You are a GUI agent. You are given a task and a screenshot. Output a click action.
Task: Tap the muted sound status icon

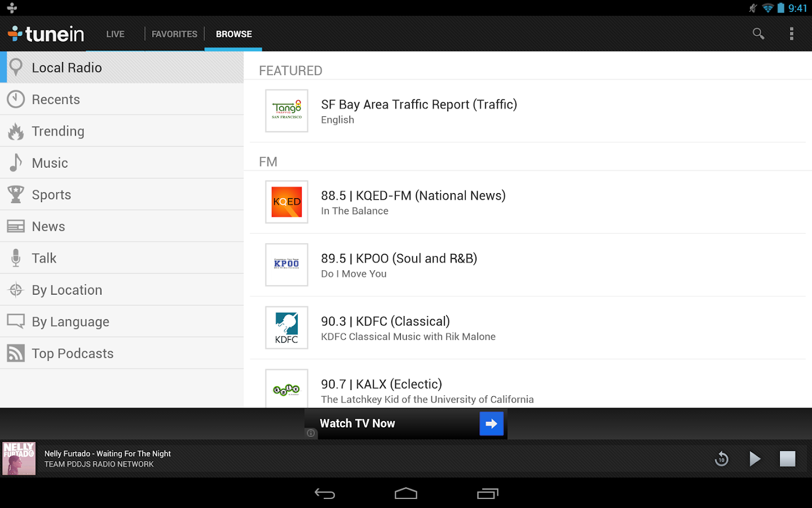pos(753,8)
